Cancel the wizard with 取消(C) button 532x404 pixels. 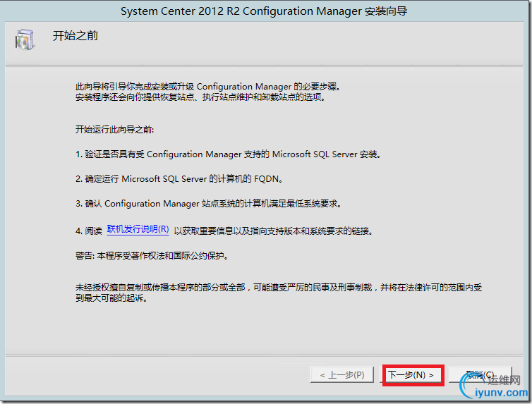[480, 374]
